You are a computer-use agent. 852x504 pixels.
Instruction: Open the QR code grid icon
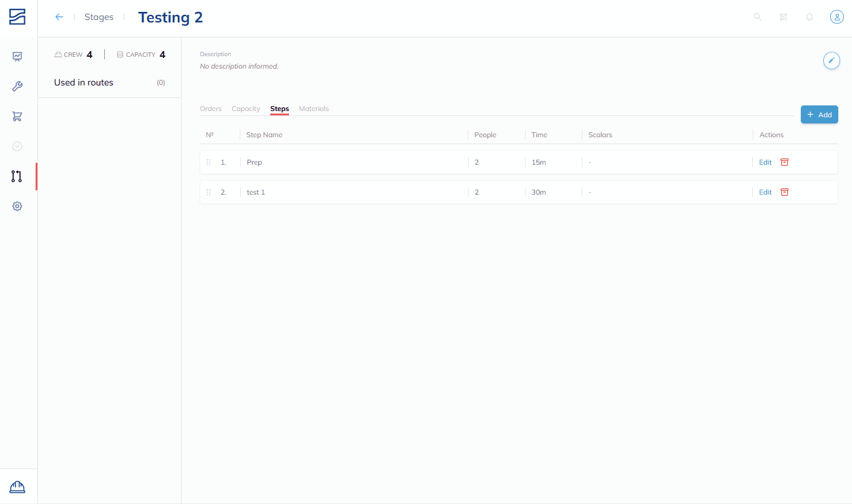pyautogui.click(x=783, y=17)
